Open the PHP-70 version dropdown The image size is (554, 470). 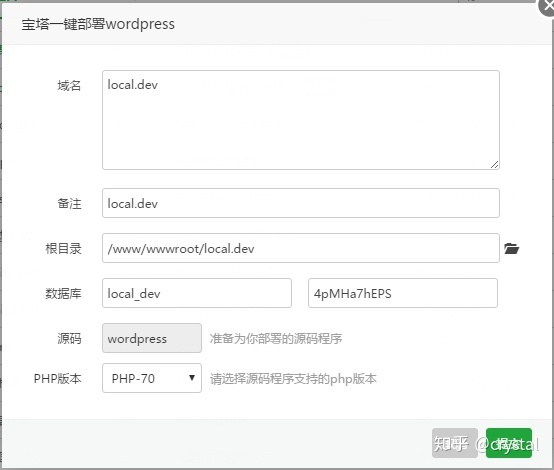click(x=152, y=378)
